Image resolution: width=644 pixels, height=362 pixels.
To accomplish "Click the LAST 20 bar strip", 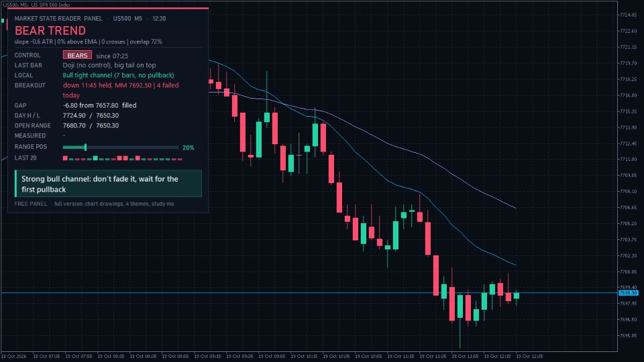I will (x=122, y=158).
